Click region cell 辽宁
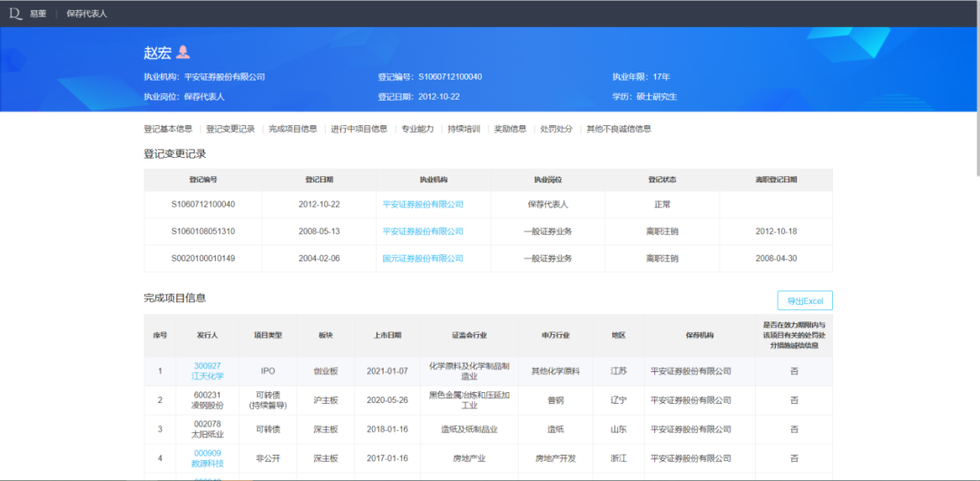This screenshot has height=481, width=980. click(x=618, y=400)
